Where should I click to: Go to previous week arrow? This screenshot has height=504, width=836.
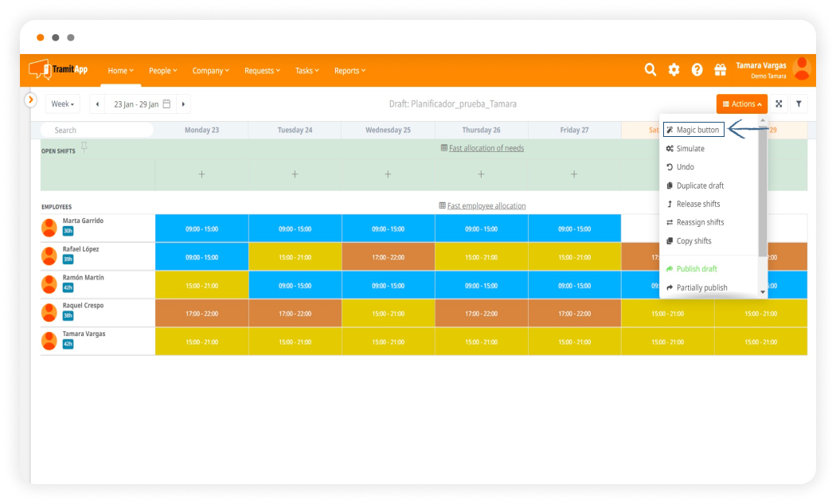pos(97,104)
